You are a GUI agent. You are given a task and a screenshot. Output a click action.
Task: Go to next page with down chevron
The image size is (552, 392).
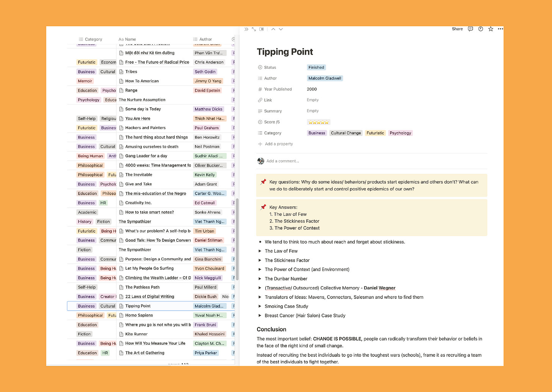pos(281,29)
